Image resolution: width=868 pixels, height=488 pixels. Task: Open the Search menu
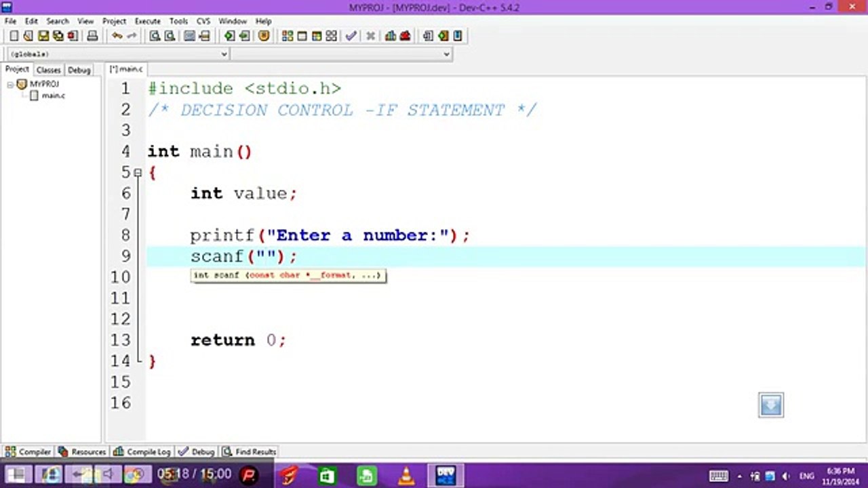58,21
